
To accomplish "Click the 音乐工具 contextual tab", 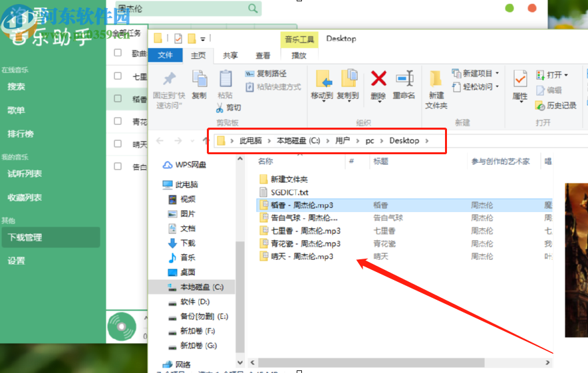I will pos(299,39).
